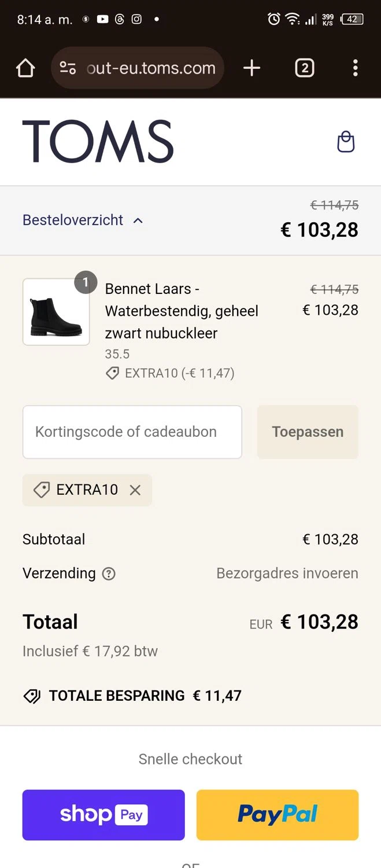This screenshot has width=381, height=868.
Task: Remove the EXTRA10 discount code
Action: (135, 490)
